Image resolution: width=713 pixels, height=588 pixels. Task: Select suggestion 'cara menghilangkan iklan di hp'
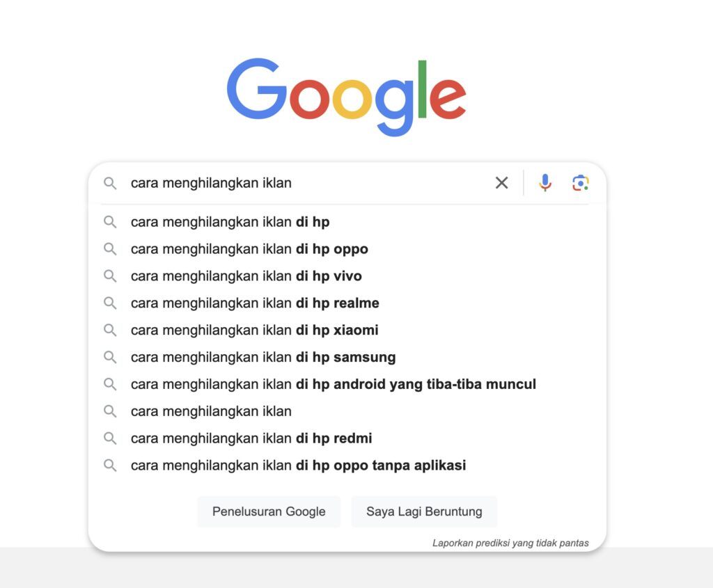[x=230, y=221]
